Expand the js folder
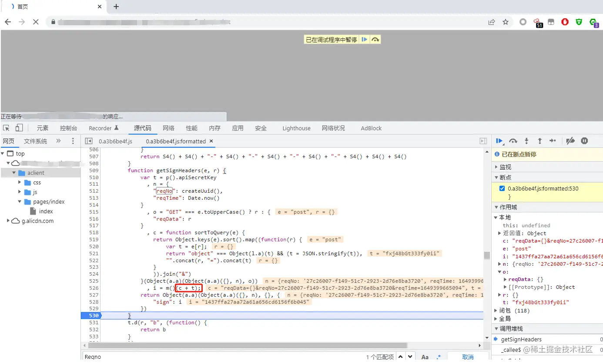The width and height of the screenshot is (603, 364). point(20,192)
